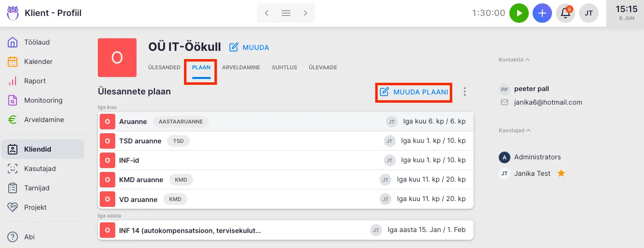Collapse the Kontaktid section
This screenshot has height=248, width=644.
[514, 60]
